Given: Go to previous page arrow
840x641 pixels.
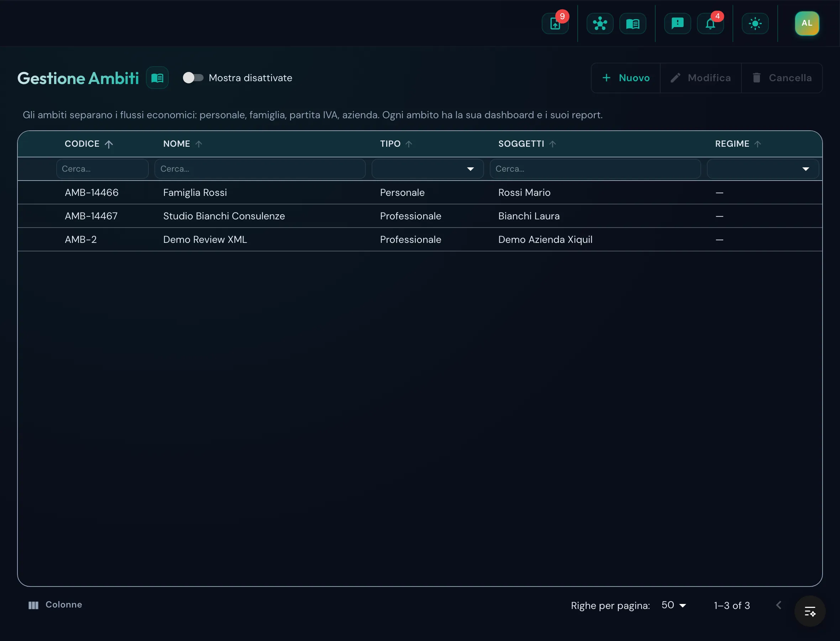Looking at the screenshot, I should click(x=779, y=605).
